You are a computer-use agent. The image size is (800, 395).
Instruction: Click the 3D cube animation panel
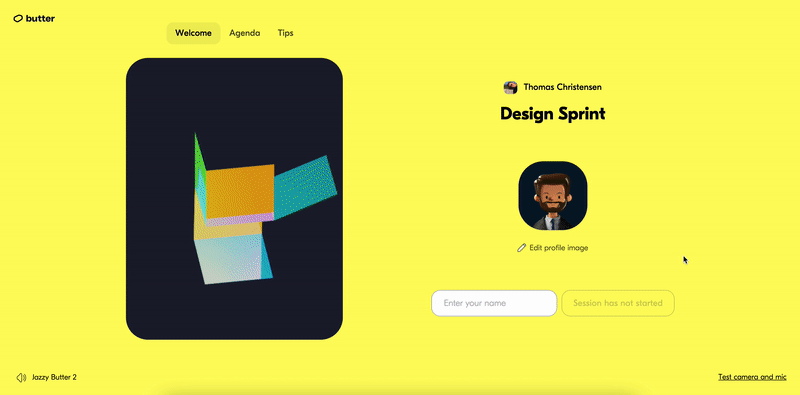click(x=234, y=199)
